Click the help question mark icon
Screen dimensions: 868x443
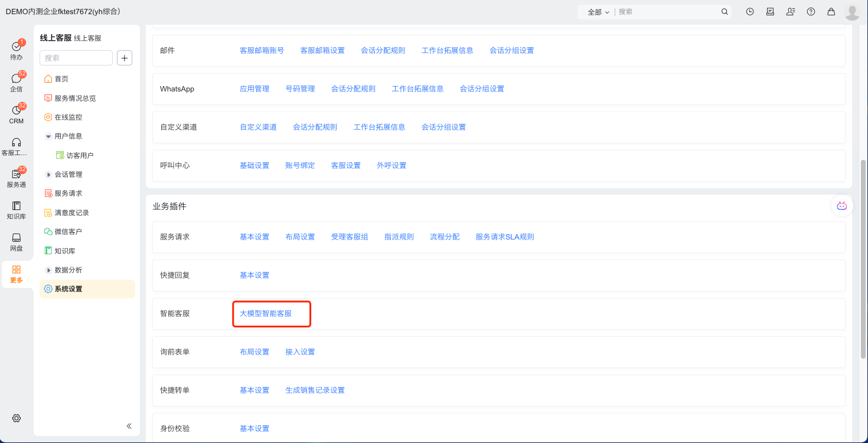click(811, 12)
